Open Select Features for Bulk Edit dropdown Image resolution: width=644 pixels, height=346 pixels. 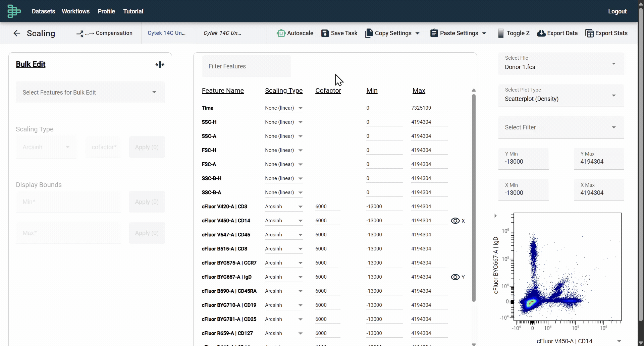[90, 92]
